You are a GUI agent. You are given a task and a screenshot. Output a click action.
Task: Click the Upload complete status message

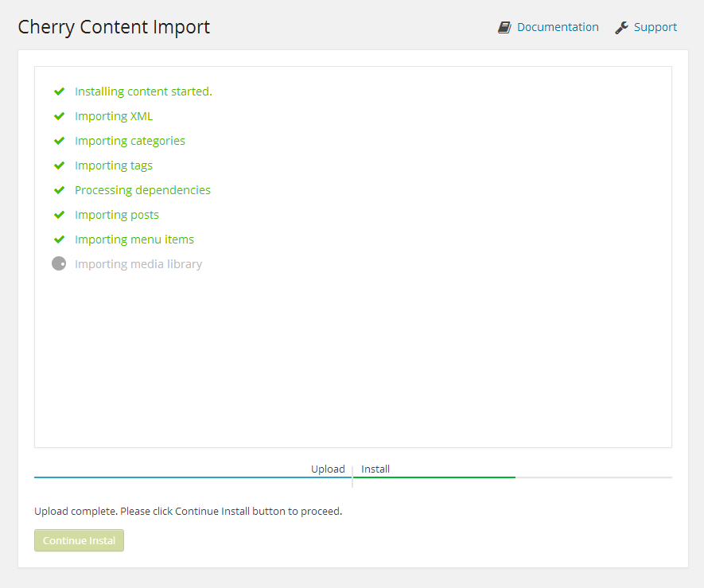[188, 511]
